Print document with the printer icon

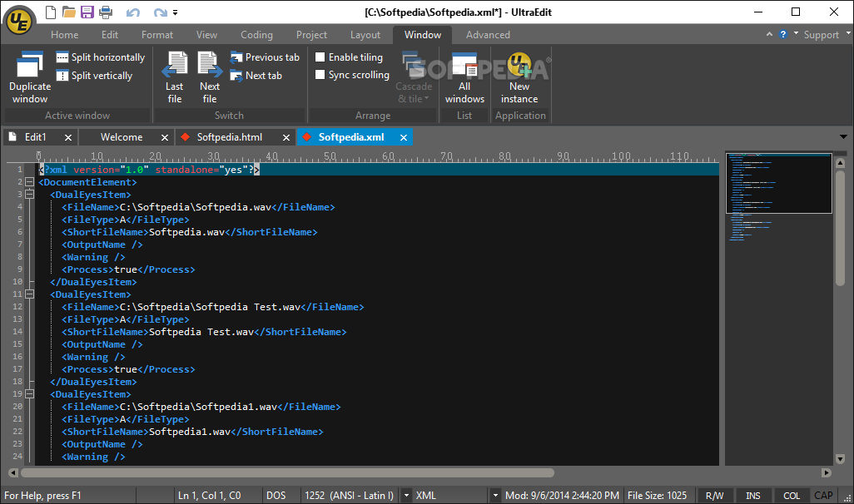click(106, 12)
